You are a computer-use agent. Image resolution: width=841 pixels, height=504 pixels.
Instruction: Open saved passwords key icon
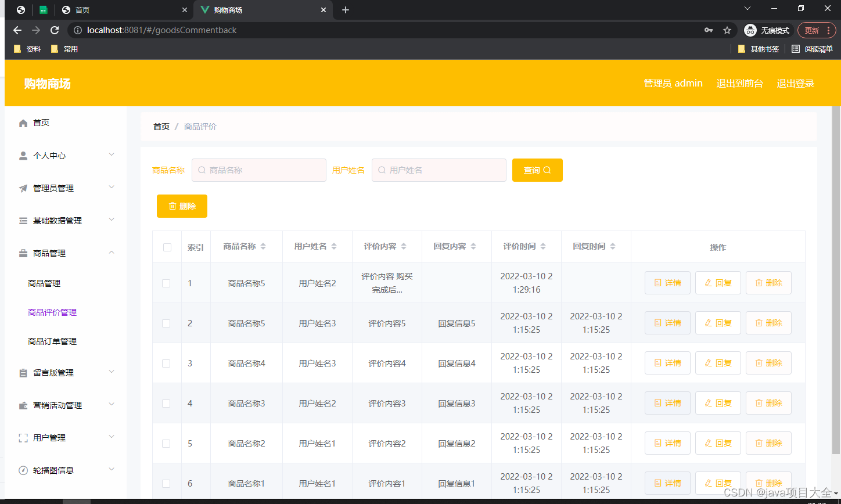[709, 30]
